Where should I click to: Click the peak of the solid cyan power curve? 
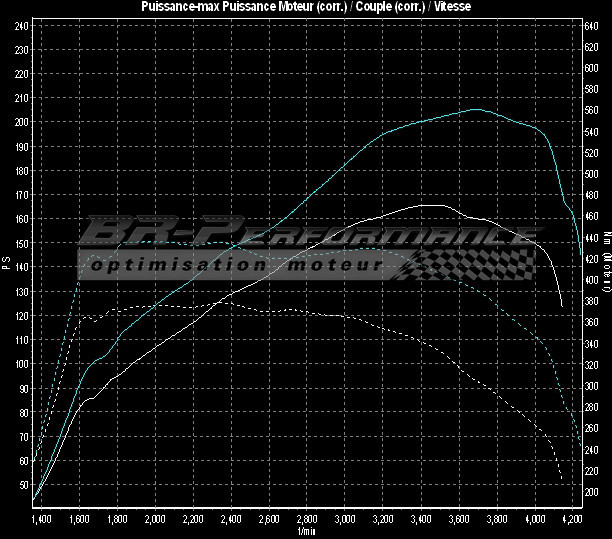coord(476,109)
